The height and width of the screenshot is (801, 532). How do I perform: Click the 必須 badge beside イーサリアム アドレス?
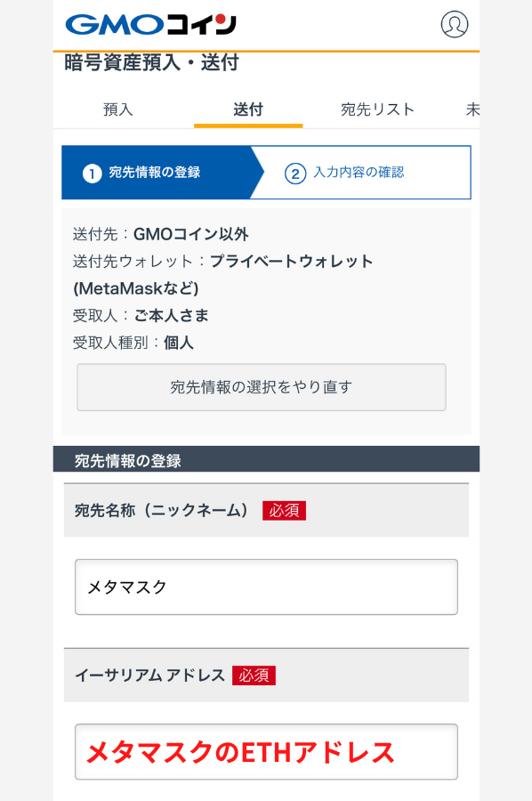click(x=254, y=676)
